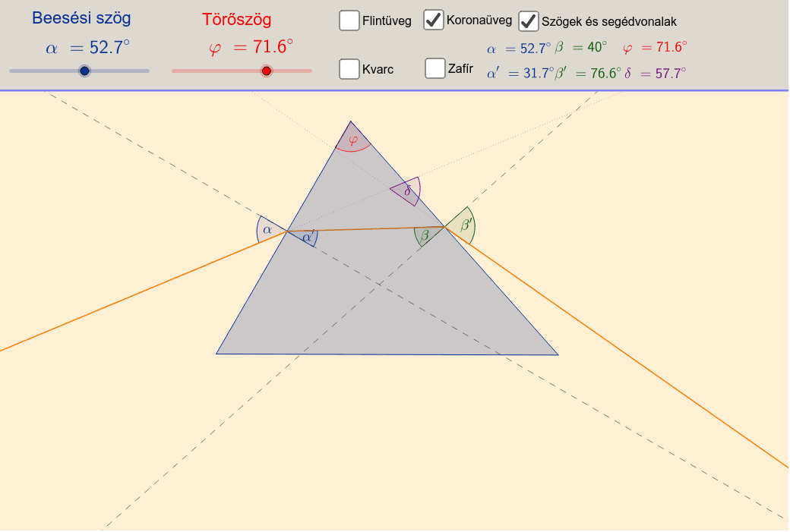Click the red Törőszög slider handle
The width and height of the screenshot is (790, 532).
pos(266,71)
